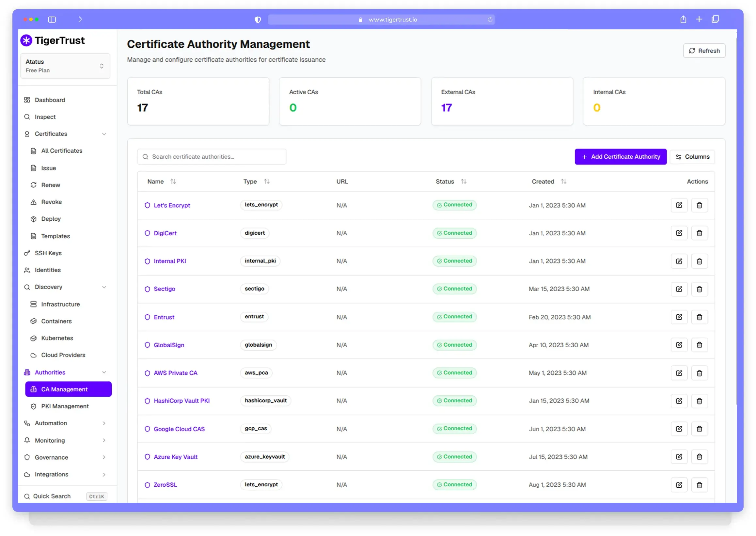This screenshot has height=536, width=756.
Task: Select CA Management in sidebar
Action: click(x=68, y=389)
